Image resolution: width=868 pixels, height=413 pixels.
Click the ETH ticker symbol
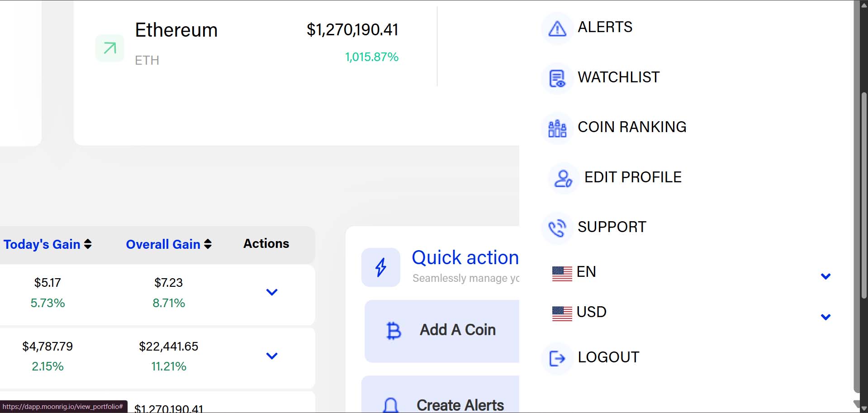pyautogui.click(x=147, y=60)
